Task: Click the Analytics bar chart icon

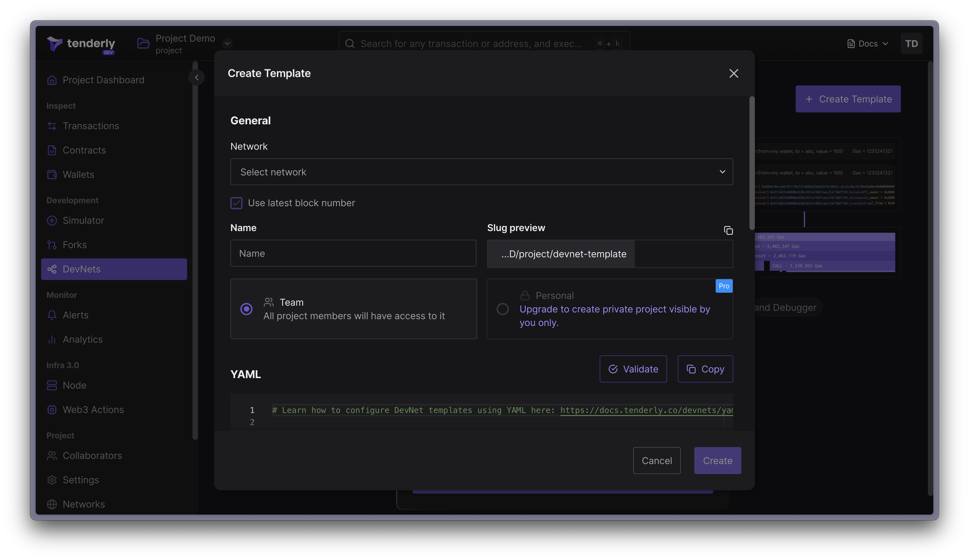Action: 52,339
